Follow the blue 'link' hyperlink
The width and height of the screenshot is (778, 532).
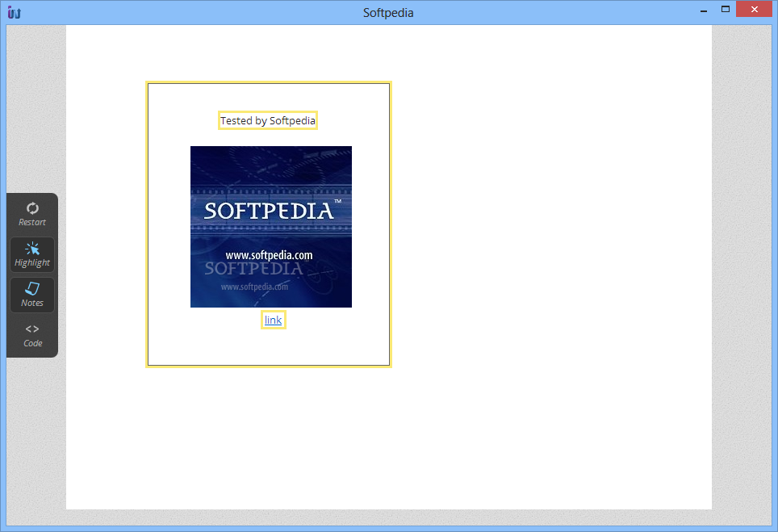point(273,320)
